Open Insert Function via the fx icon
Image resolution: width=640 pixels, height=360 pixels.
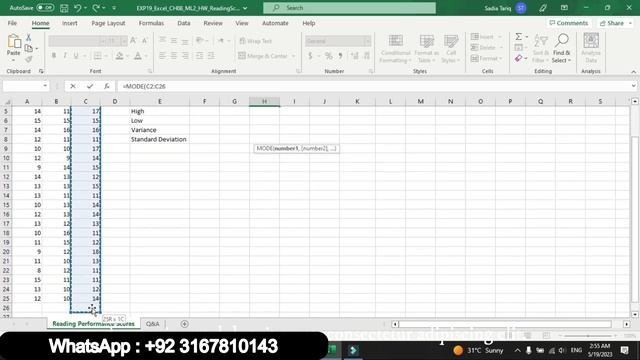(107, 86)
